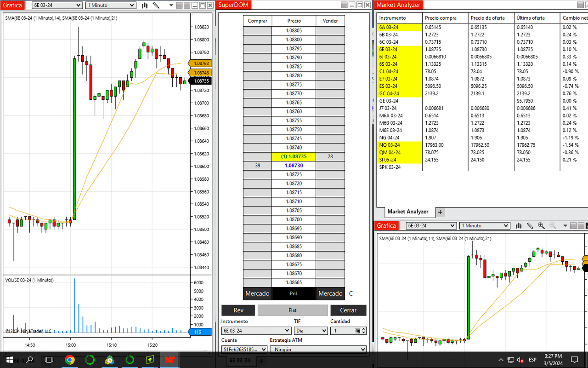Add new Market Analyzer tab with plus
Viewport: 588px width, 368px height.
coord(440,212)
